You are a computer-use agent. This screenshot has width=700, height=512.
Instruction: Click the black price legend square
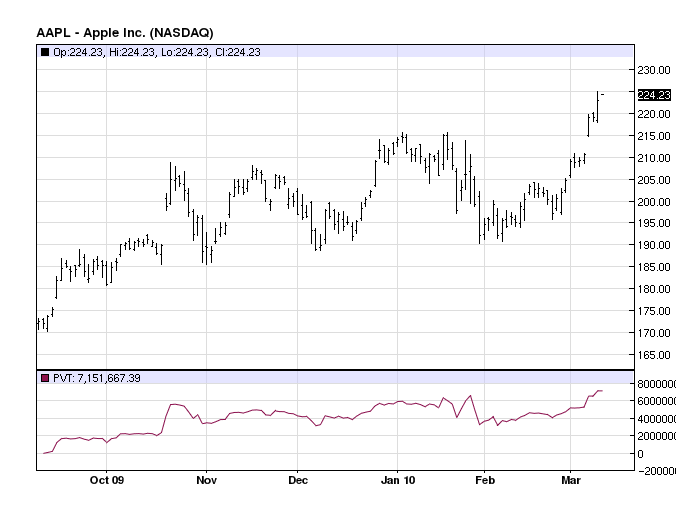coord(45,52)
